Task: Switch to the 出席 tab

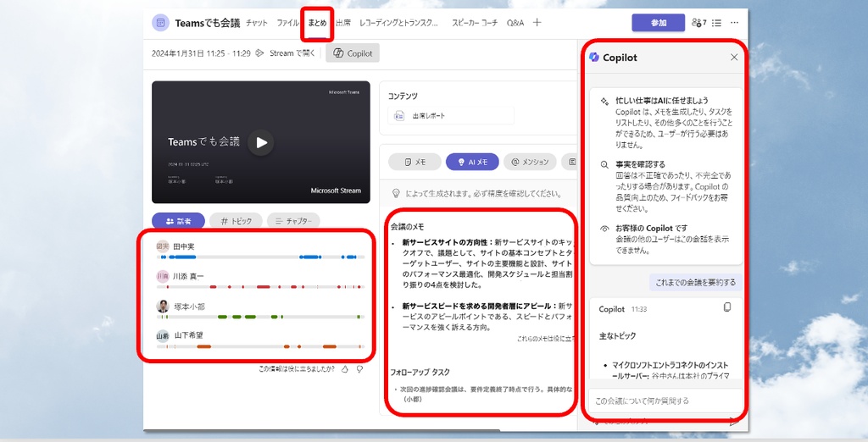Action: point(343,23)
